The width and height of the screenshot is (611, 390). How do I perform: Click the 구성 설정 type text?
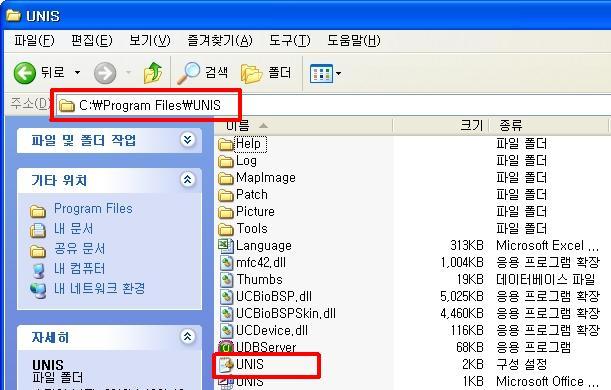click(x=521, y=365)
